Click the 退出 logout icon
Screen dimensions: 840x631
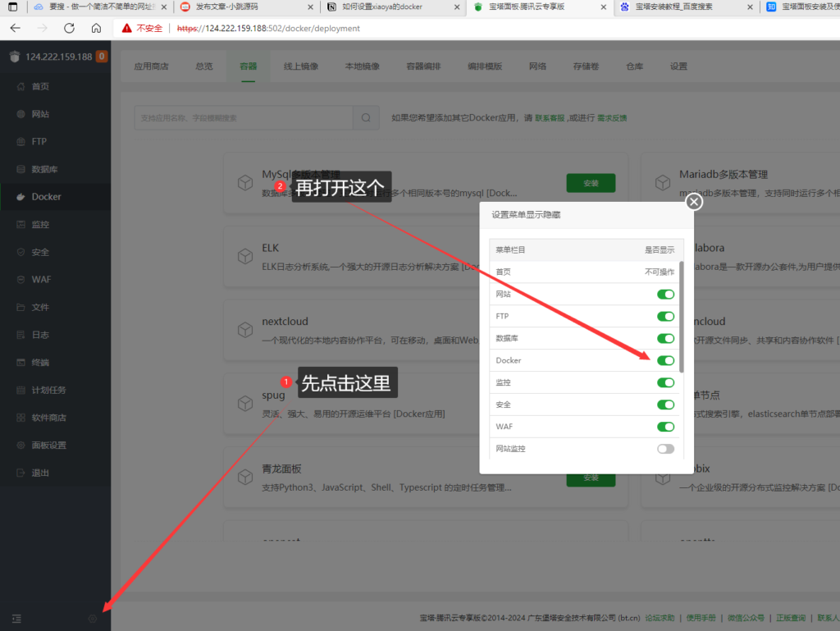click(x=21, y=473)
